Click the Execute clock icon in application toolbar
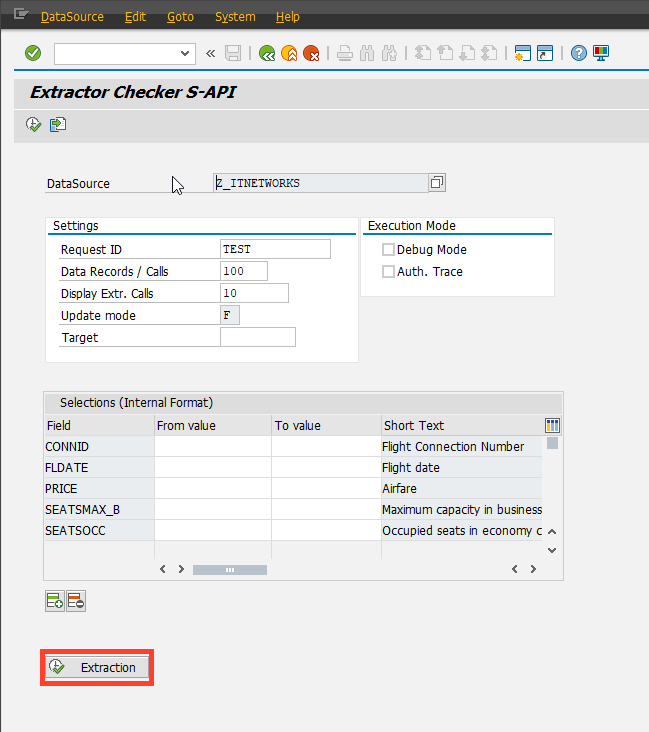This screenshot has width=649, height=732. [x=33, y=125]
